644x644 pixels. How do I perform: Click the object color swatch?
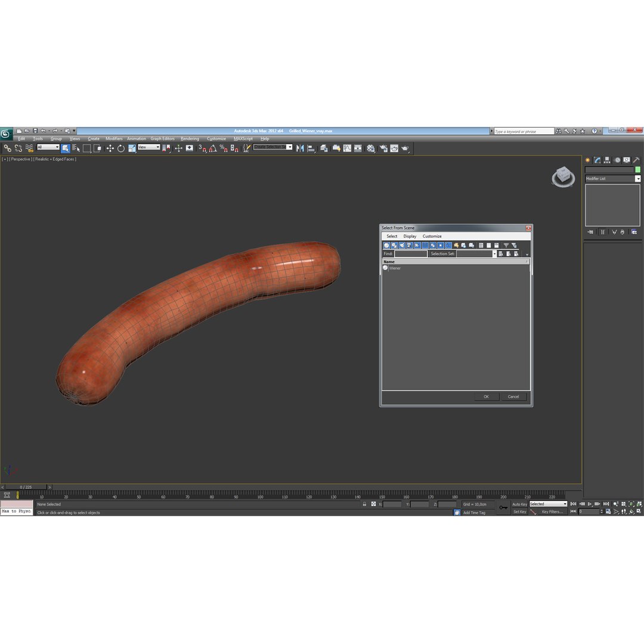(637, 169)
